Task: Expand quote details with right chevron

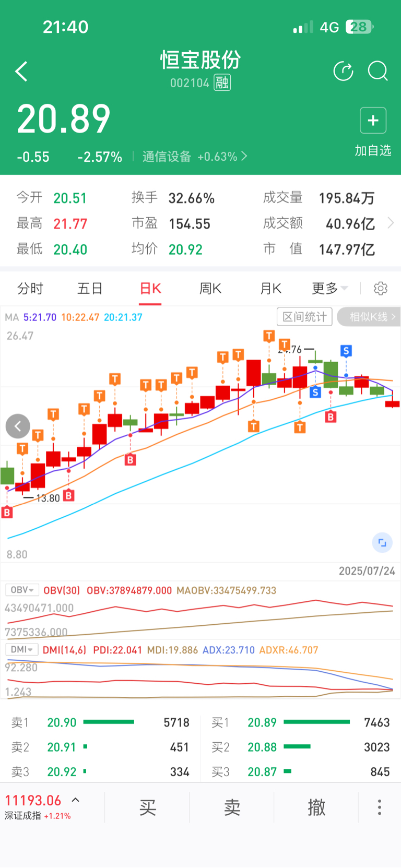Action: click(x=391, y=223)
